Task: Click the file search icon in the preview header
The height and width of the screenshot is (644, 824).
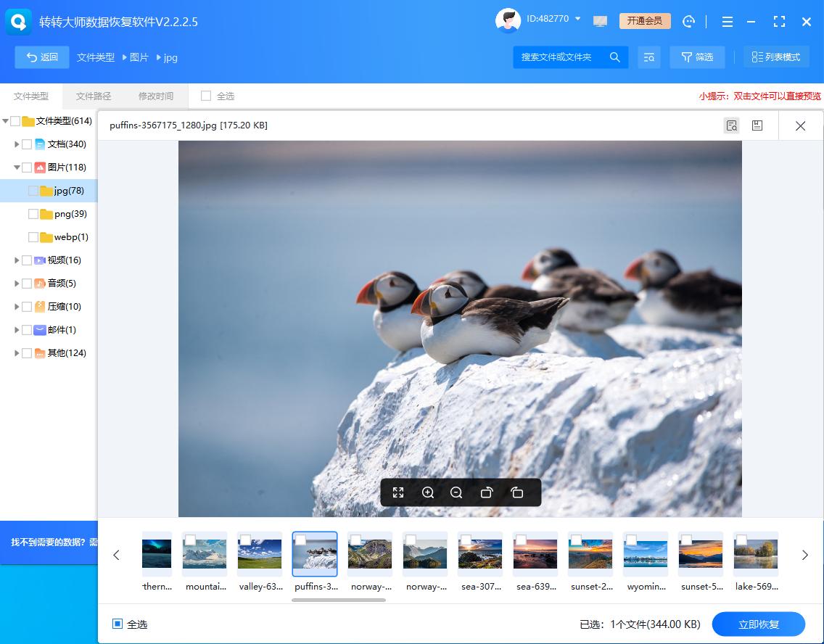Action: 731,125
